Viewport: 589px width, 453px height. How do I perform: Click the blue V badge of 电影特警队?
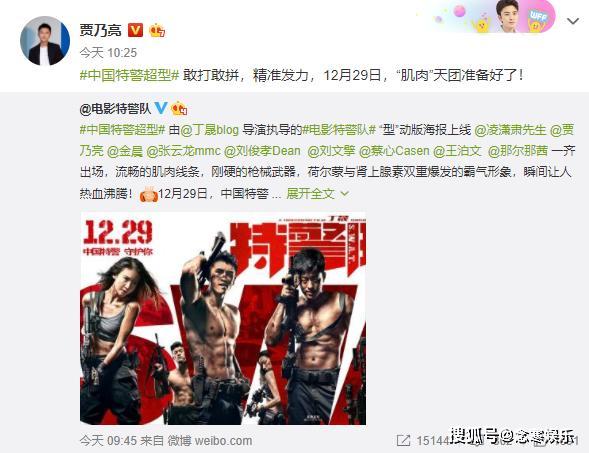(x=161, y=108)
